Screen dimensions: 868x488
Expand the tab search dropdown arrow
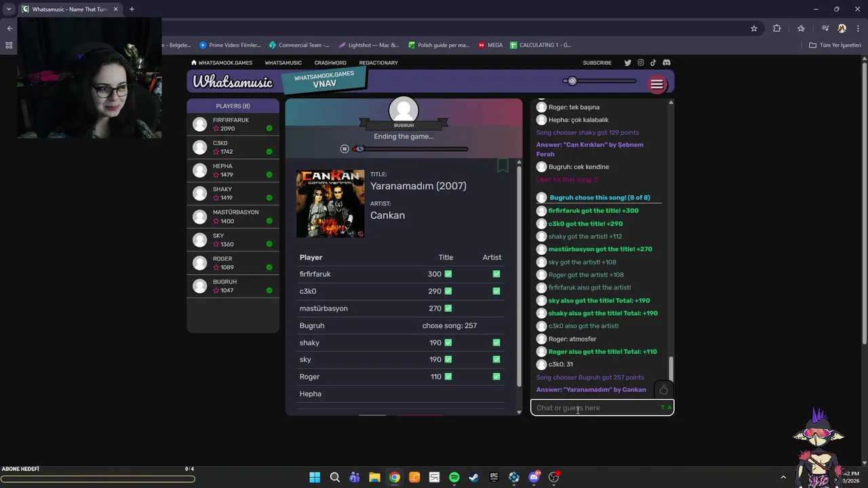[x=9, y=9]
